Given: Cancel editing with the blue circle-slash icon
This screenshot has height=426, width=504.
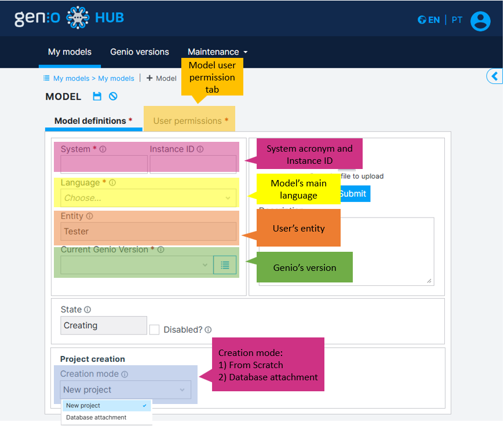Looking at the screenshot, I should click(113, 96).
